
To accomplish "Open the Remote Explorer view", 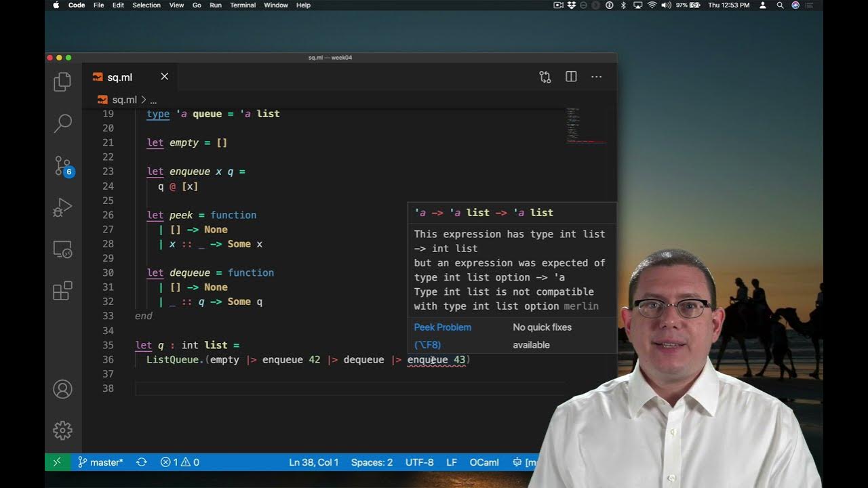I will 62,249.
